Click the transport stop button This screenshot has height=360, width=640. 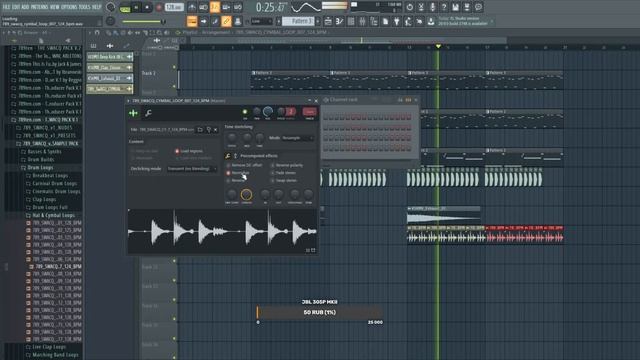[x=147, y=7]
